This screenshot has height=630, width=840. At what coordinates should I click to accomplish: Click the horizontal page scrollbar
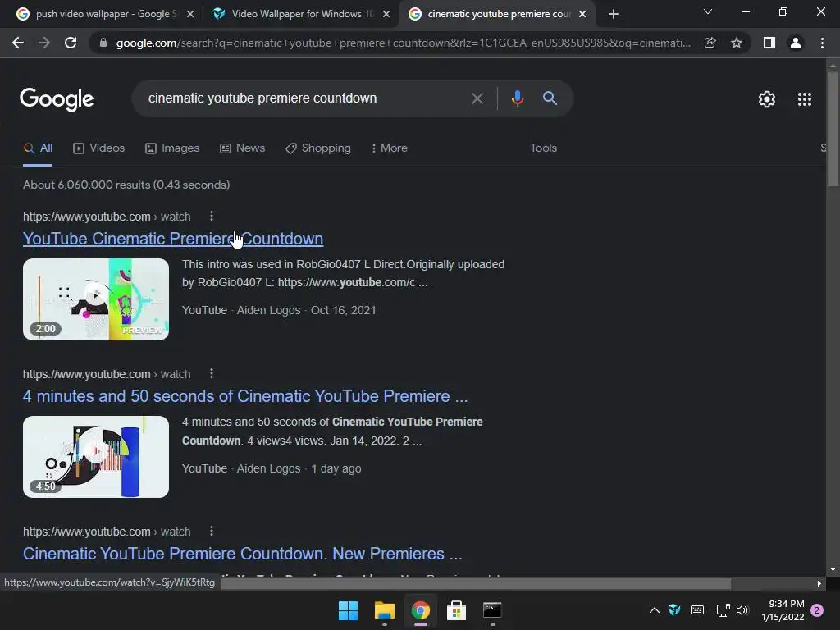[x=476, y=583]
